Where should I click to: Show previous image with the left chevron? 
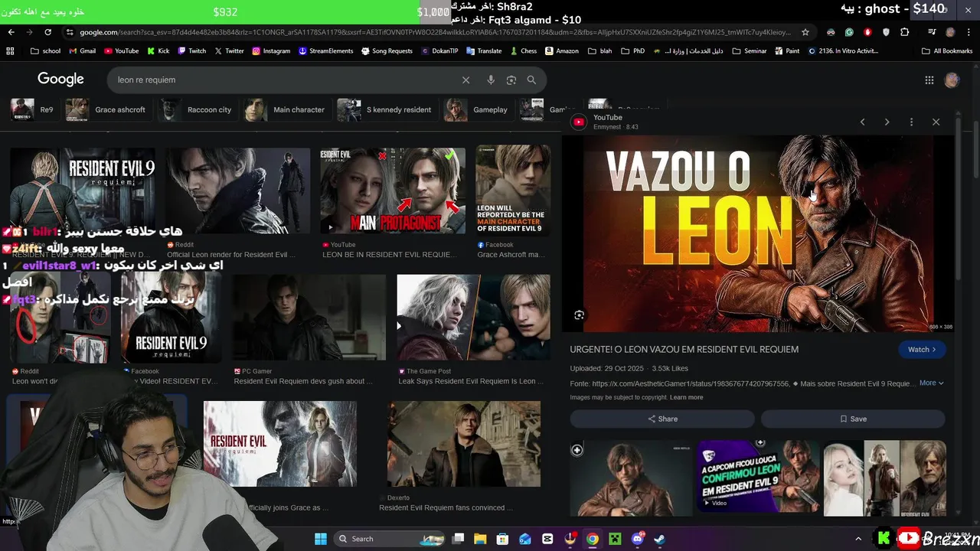coord(862,122)
